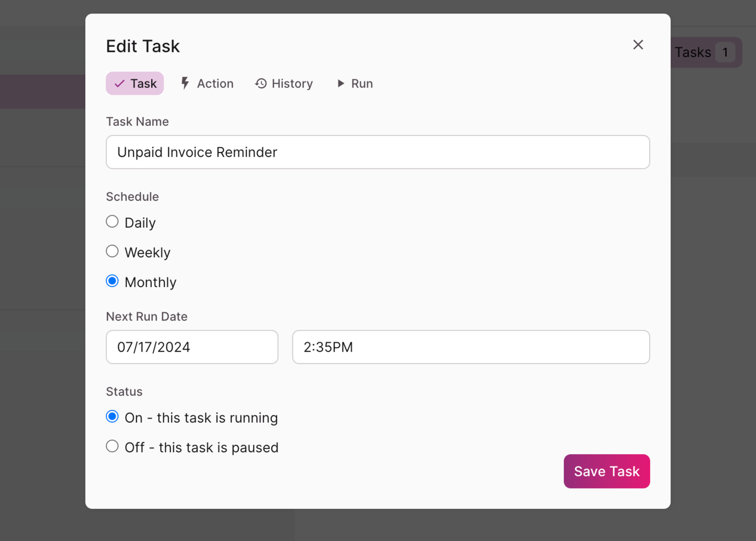Click the checkmark icon on Task tab
This screenshot has height=541, width=756.
point(119,84)
